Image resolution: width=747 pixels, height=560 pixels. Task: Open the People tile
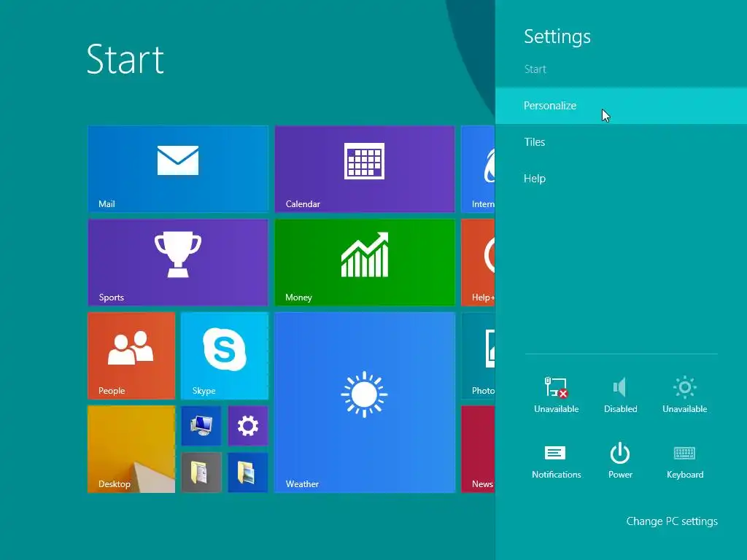131,356
